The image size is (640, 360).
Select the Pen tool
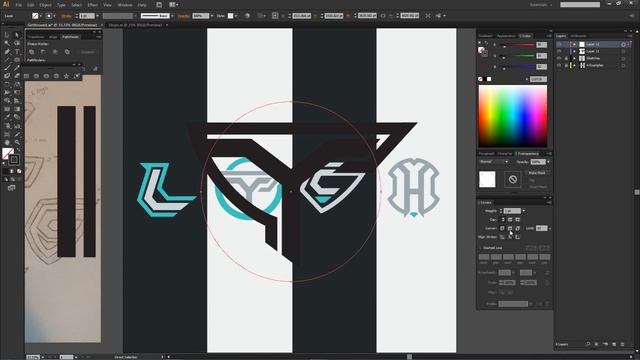pyautogui.click(x=7, y=52)
